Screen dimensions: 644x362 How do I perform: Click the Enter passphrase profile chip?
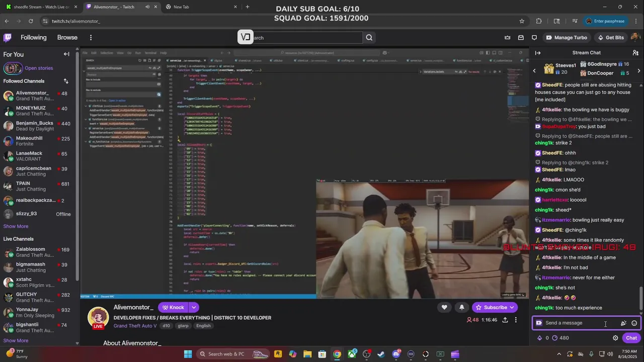[x=605, y=21]
